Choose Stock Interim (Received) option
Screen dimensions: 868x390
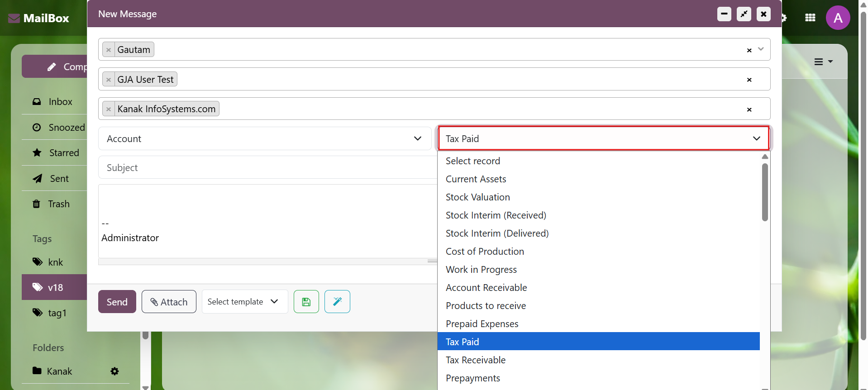pyautogui.click(x=599, y=215)
